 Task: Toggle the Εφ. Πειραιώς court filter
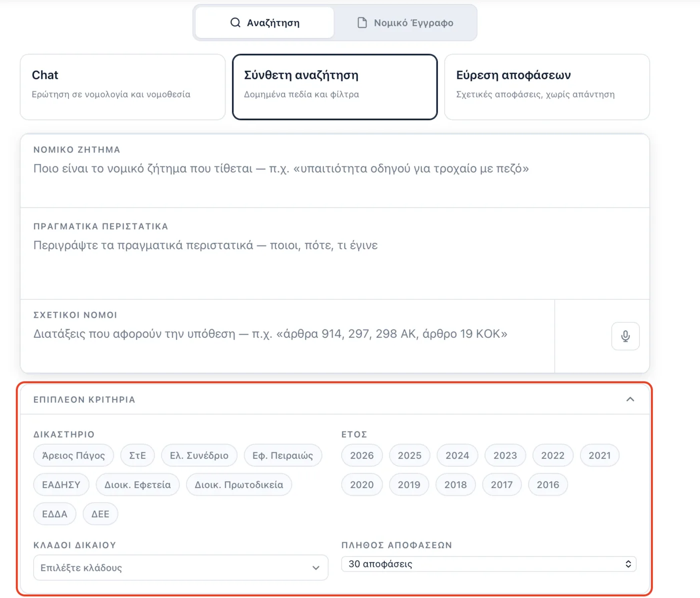point(282,456)
